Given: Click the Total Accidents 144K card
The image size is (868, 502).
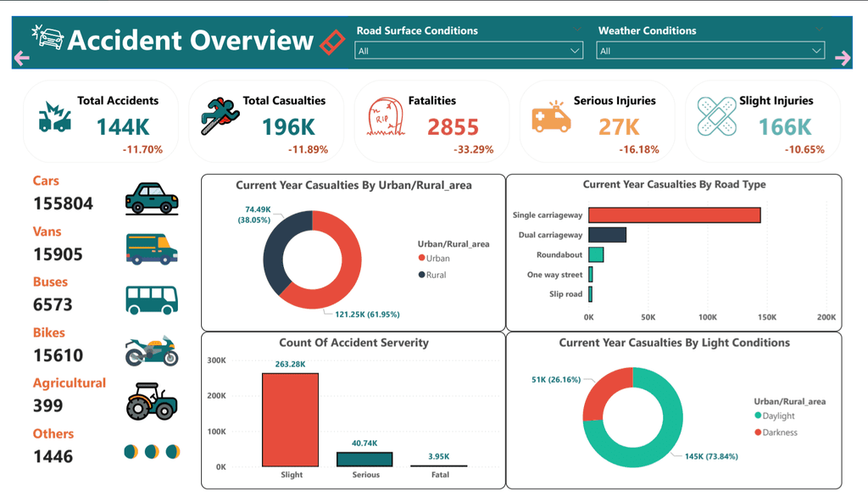Looking at the screenshot, I should 101,121.
